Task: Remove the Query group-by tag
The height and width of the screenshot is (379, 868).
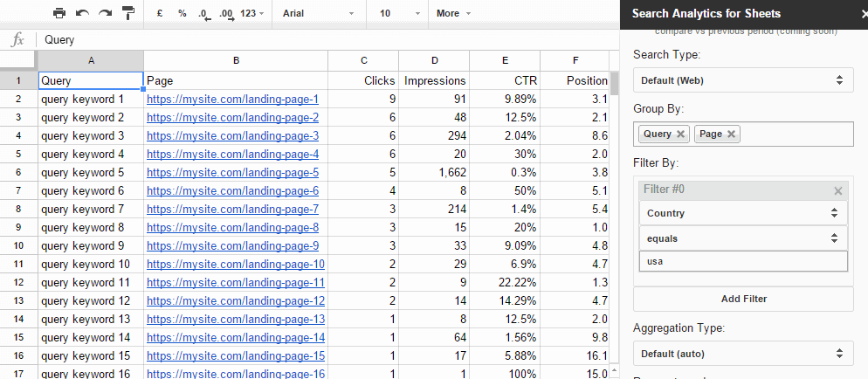Action: click(680, 134)
